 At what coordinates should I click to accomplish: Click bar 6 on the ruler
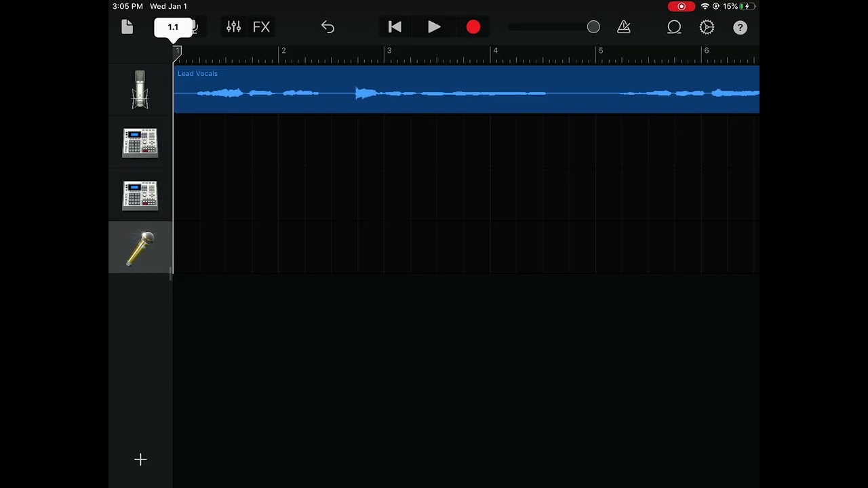706,51
